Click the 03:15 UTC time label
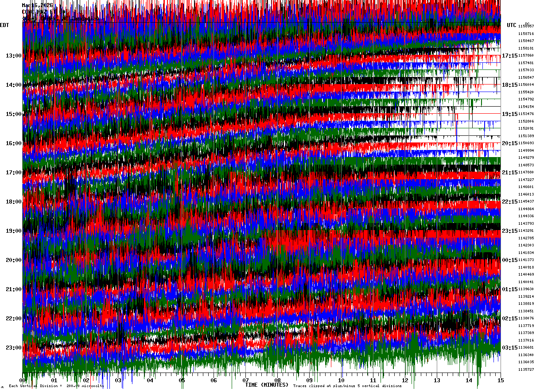Screen dimensions: 536x392 pyautogui.click(x=510, y=348)
